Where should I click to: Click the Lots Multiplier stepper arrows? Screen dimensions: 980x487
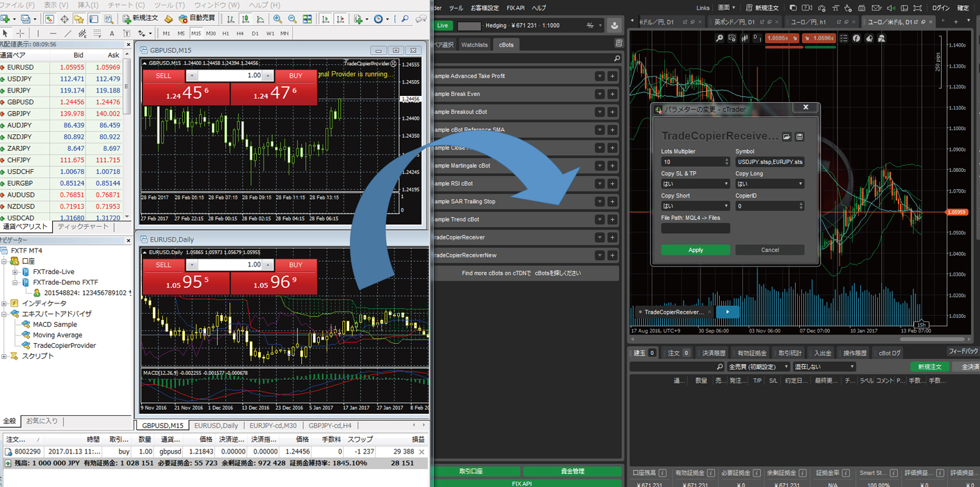tap(726, 161)
